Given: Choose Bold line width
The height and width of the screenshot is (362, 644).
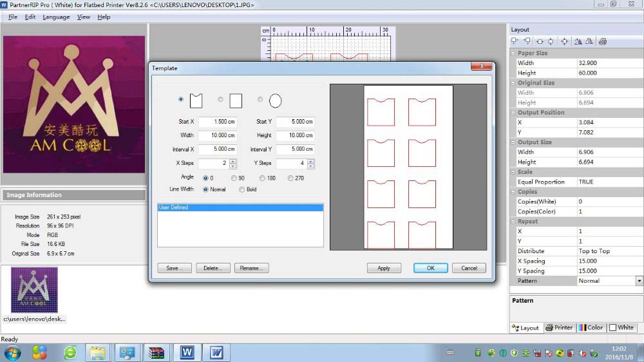Looking at the screenshot, I should [x=242, y=189].
